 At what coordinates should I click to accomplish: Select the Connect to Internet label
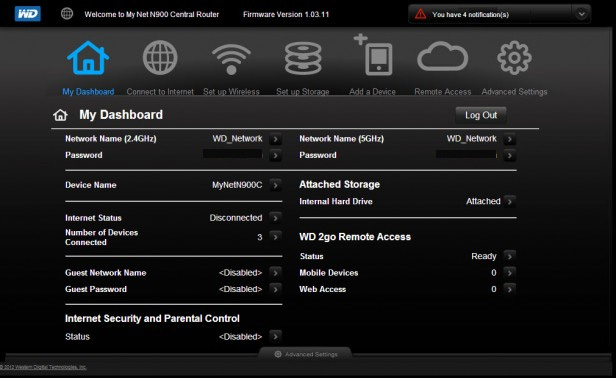[160, 92]
